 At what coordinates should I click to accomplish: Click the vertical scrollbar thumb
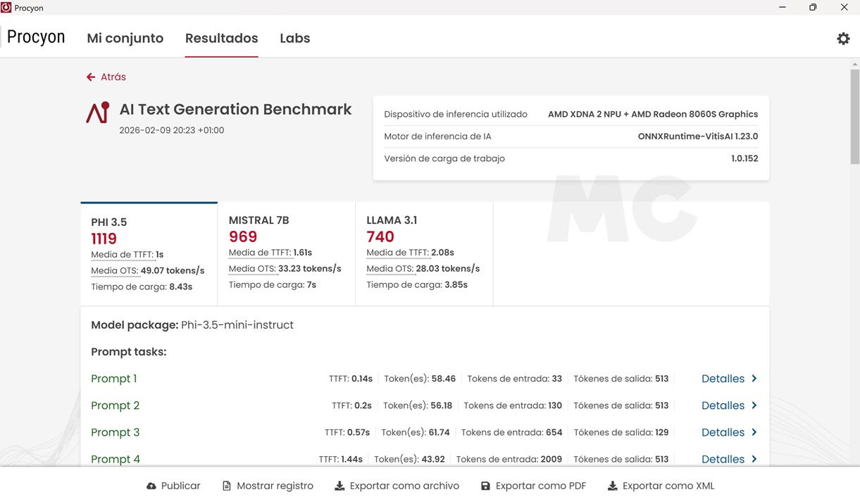854,116
